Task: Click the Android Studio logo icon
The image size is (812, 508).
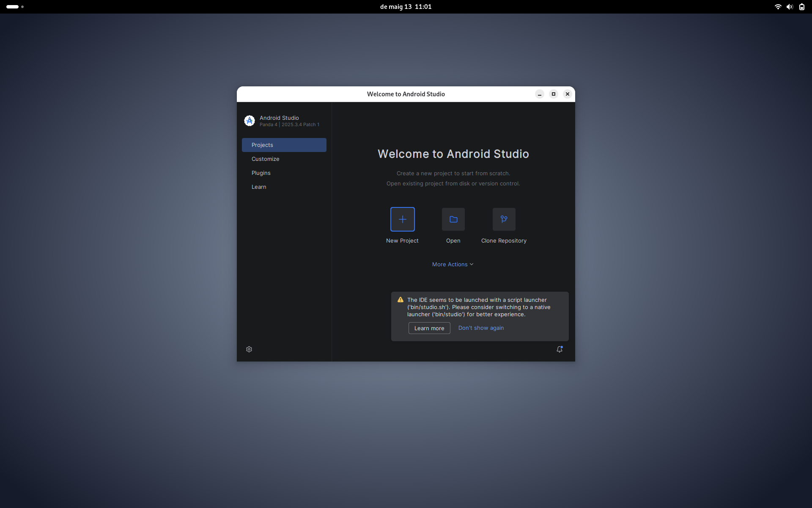Action: [250, 121]
